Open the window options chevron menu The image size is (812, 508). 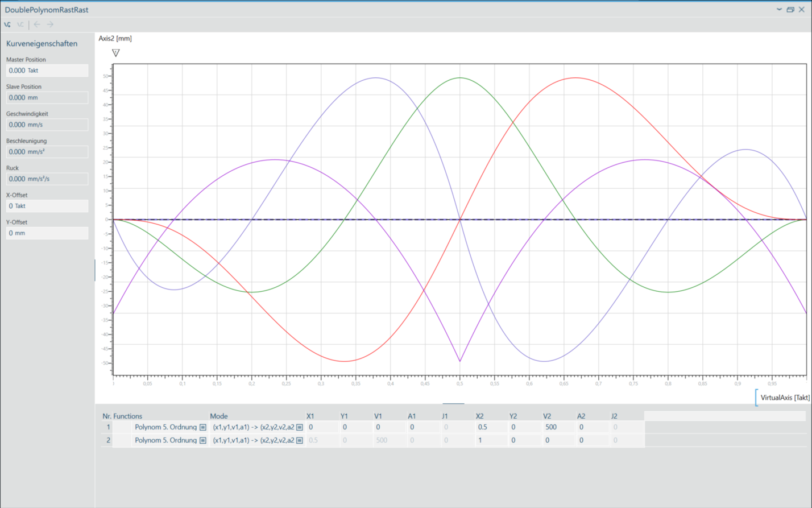coord(779,10)
